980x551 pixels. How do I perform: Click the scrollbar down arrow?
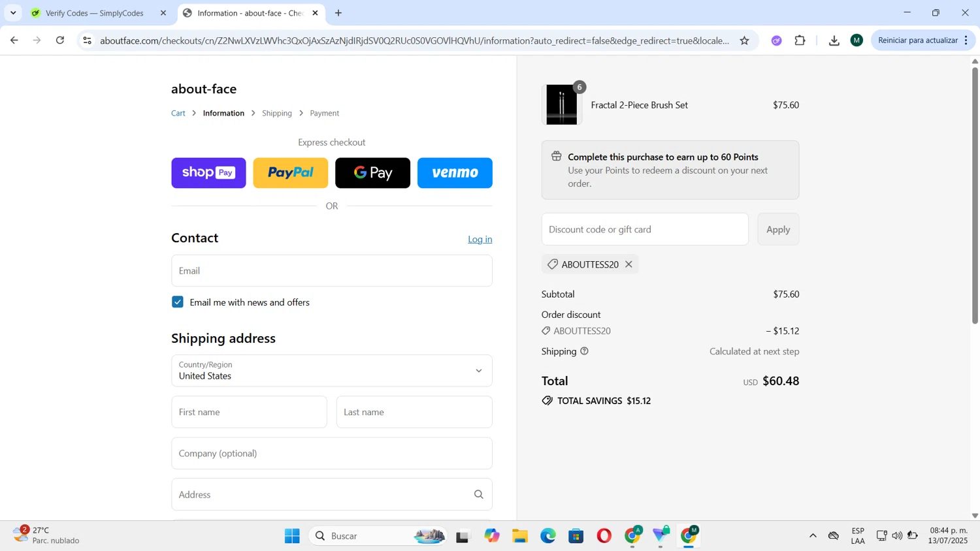pyautogui.click(x=975, y=516)
